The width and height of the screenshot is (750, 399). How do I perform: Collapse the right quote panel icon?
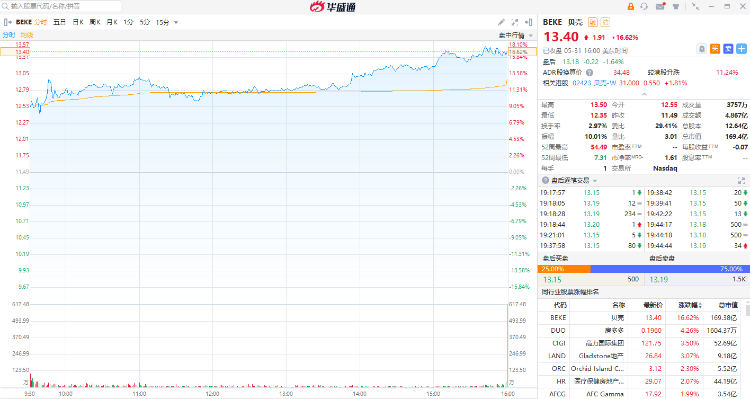[x=529, y=22]
